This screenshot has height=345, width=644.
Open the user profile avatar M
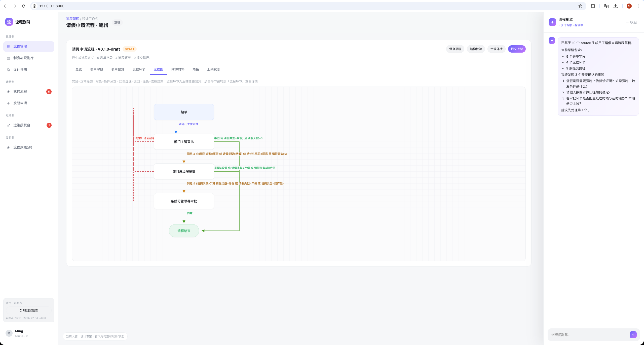[629, 6]
